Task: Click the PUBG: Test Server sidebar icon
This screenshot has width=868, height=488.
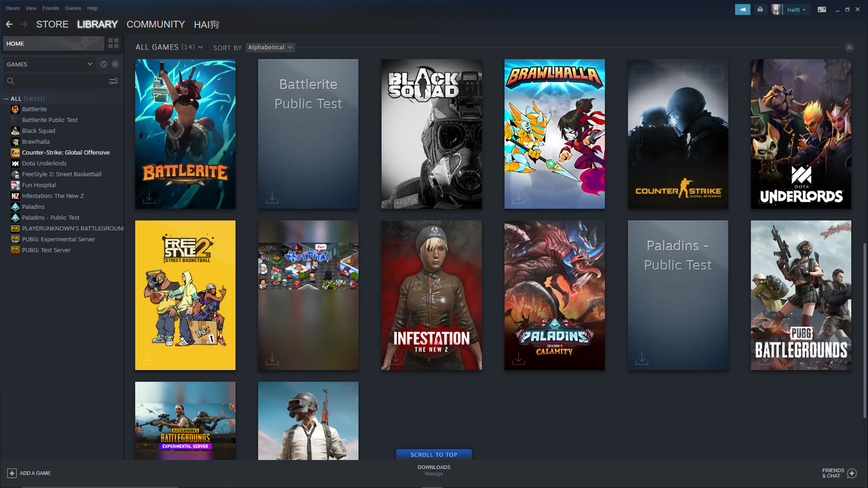Action: (x=16, y=250)
